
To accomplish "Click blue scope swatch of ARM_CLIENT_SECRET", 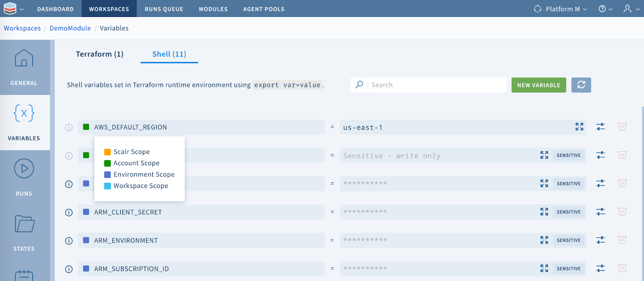I will (x=86, y=212).
